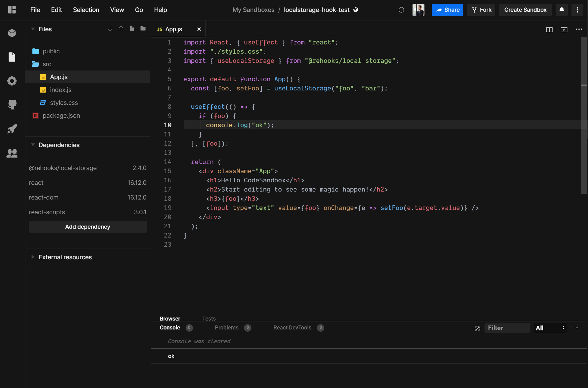Select the Problems tab
This screenshot has width=588, height=388.
click(x=233, y=328)
